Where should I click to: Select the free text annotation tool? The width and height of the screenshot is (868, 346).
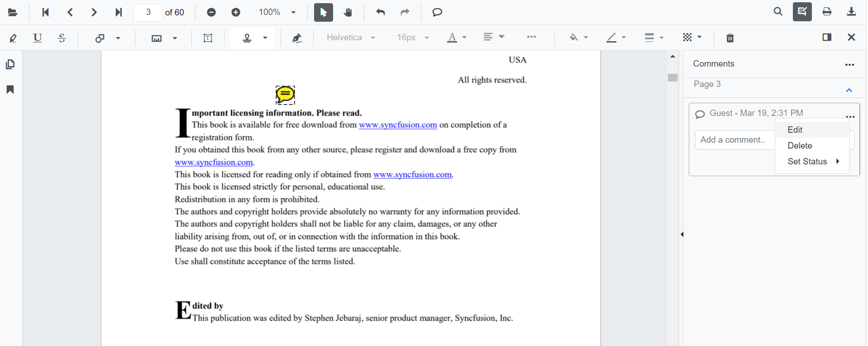coord(208,38)
